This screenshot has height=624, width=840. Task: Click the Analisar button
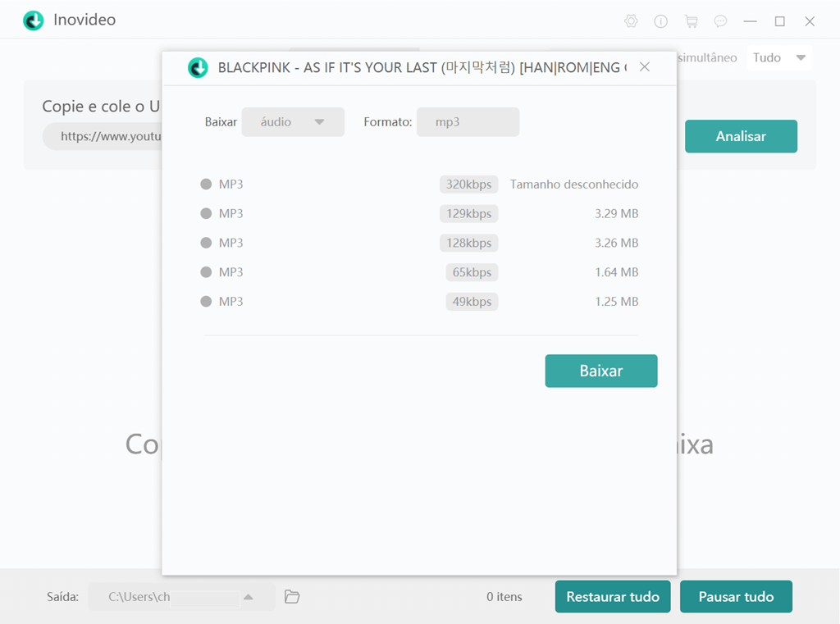[741, 136]
